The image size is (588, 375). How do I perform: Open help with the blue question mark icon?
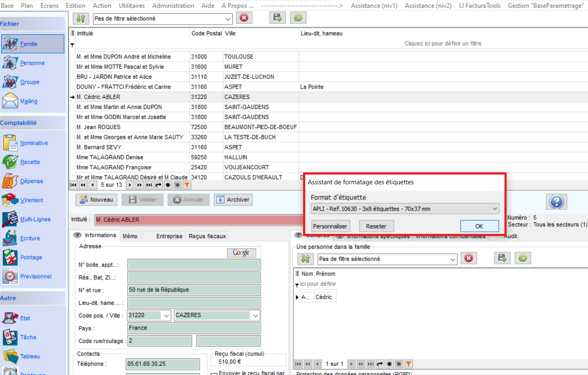pos(556,202)
